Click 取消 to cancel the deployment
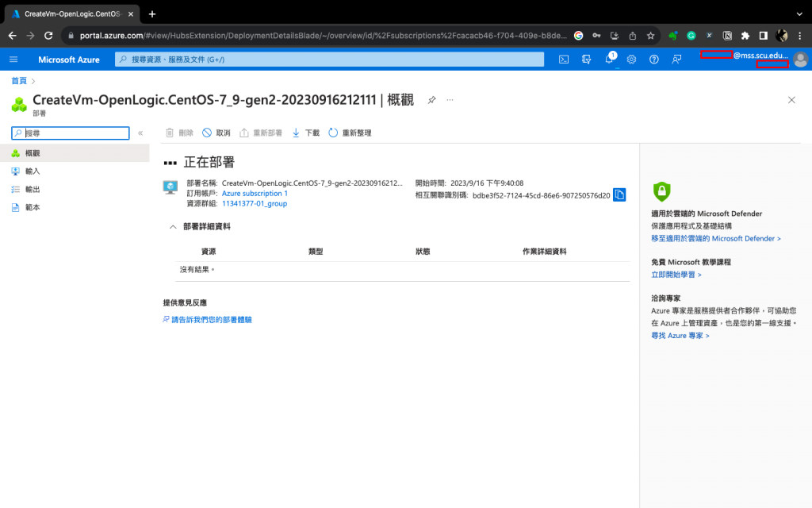The width and height of the screenshot is (812, 508). [x=216, y=133]
